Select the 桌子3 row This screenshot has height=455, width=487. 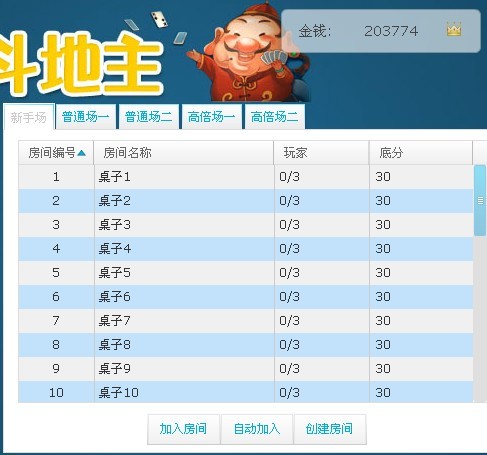coord(246,225)
